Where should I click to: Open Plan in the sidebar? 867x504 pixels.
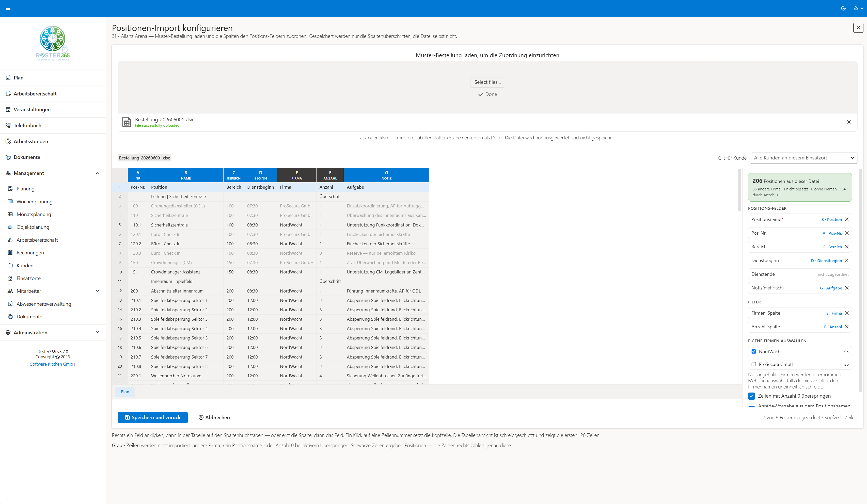pos(53,78)
